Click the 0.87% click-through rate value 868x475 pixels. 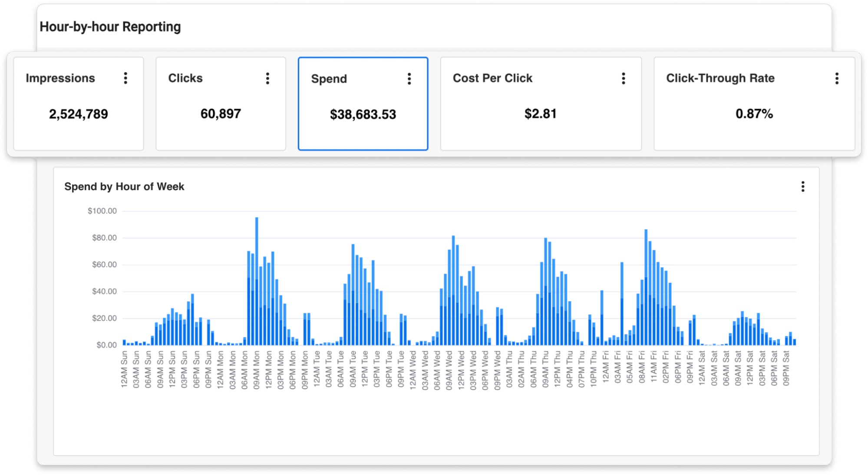(x=754, y=114)
